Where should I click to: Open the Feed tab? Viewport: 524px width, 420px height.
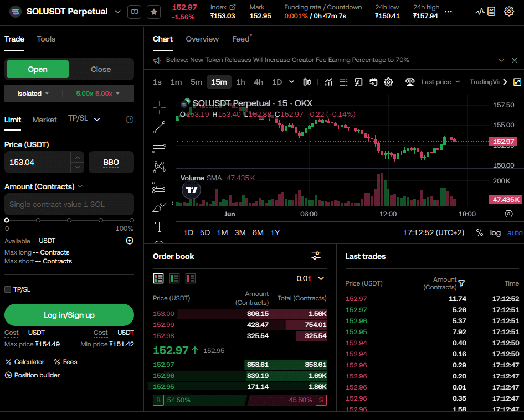pos(241,39)
